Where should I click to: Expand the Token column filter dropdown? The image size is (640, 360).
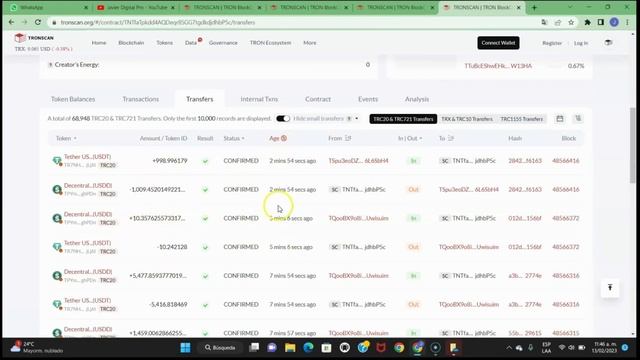pyautogui.click(x=75, y=138)
